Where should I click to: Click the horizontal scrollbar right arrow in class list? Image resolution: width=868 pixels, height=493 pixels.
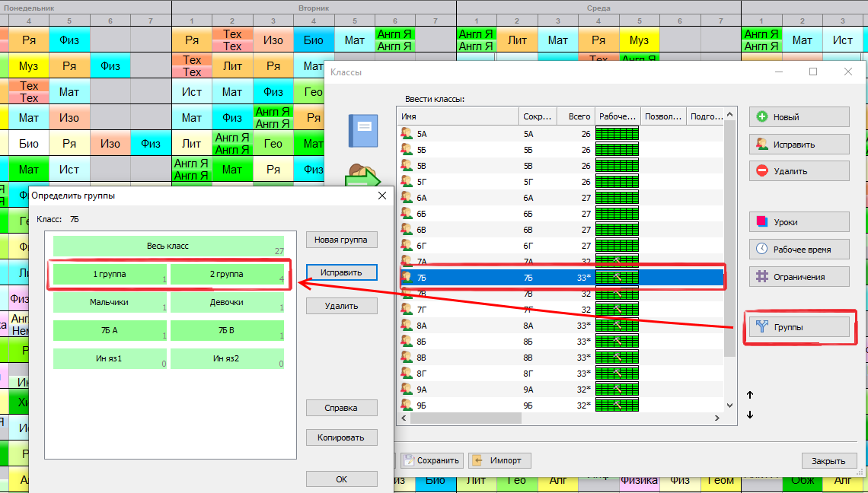(717, 418)
